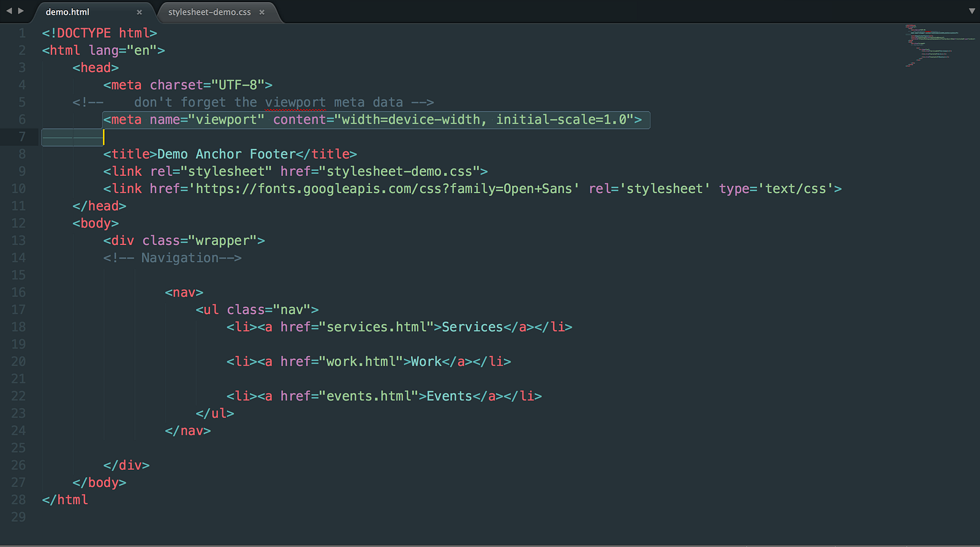Click the "Work" link text
Image resolution: width=980 pixels, height=547 pixels.
coord(426,361)
